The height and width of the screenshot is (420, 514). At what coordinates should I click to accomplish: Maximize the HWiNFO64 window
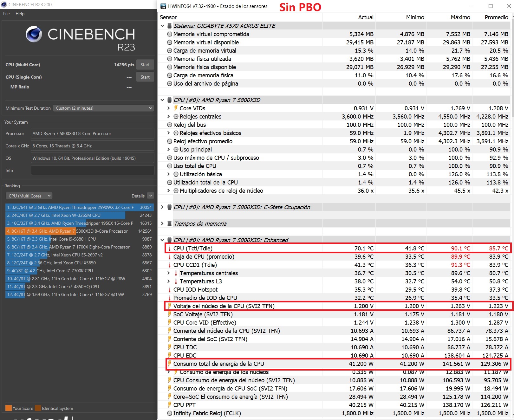pyautogui.click(x=491, y=6)
